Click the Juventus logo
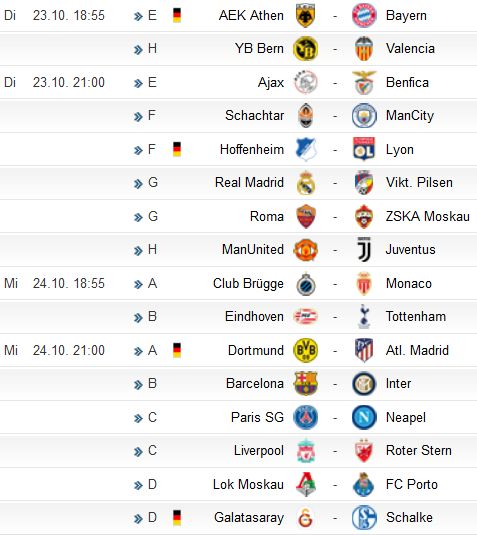 [364, 249]
